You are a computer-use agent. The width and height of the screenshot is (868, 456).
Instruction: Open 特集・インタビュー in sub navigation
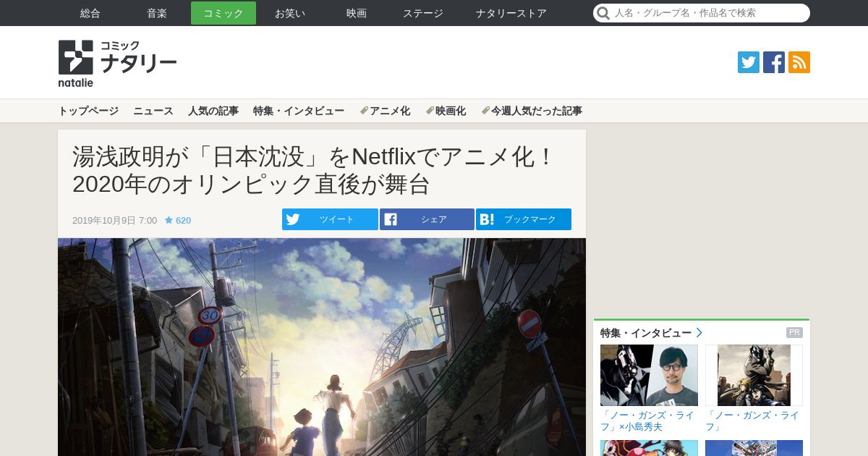(x=299, y=111)
